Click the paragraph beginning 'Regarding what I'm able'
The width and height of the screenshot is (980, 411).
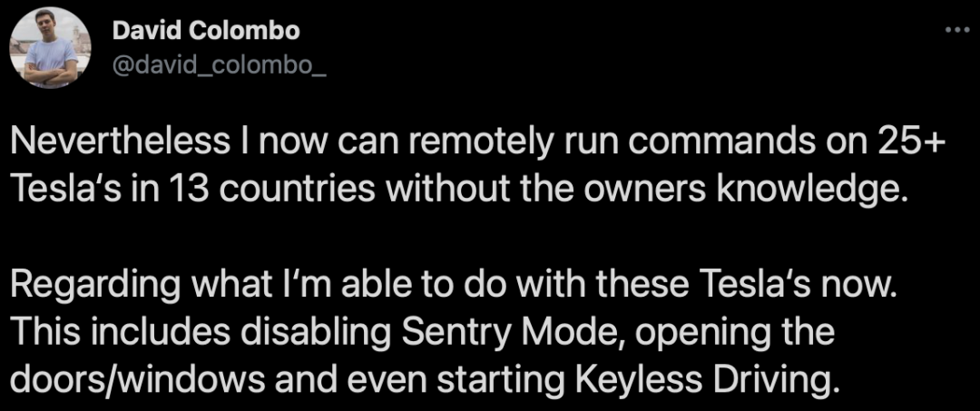click(x=452, y=332)
